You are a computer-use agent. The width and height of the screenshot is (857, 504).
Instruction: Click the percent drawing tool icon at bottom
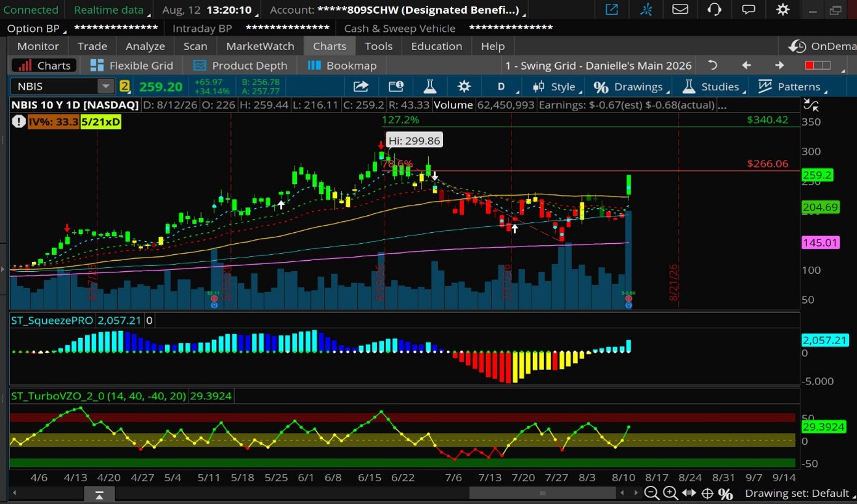[726, 493]
